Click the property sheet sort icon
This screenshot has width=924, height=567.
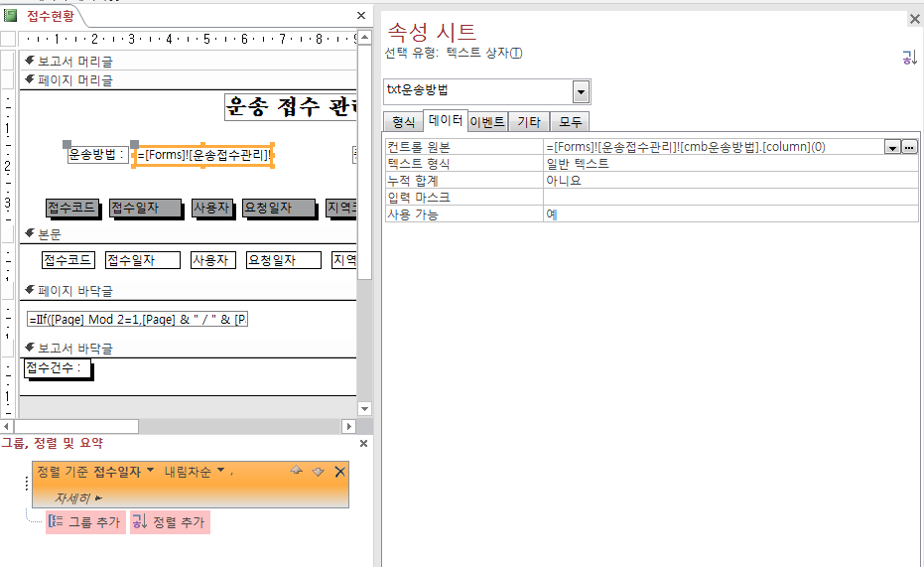[909, 58]
